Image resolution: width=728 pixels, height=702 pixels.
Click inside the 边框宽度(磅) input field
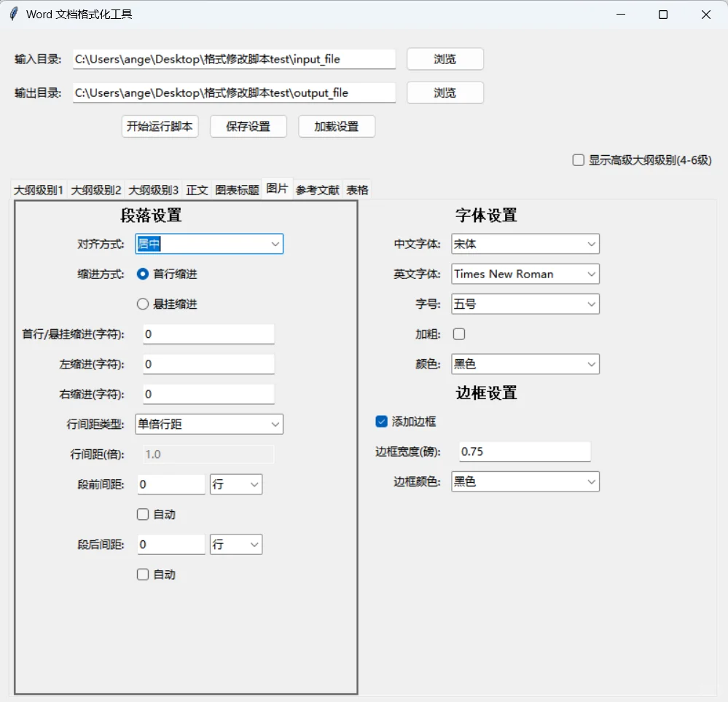[x=523, y=451]
